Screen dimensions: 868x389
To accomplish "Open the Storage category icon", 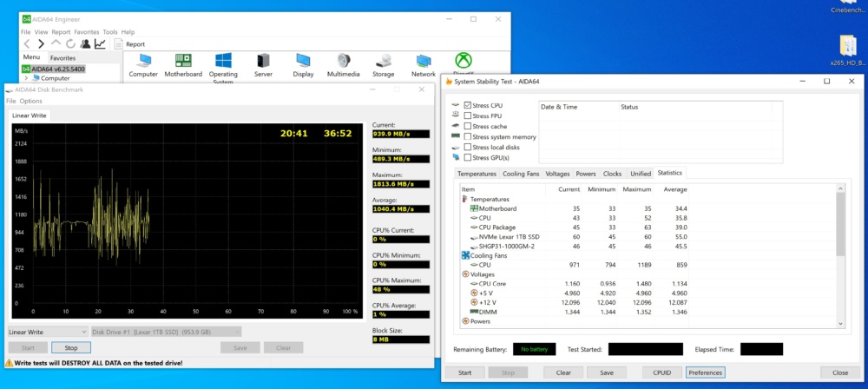I will (x=383, y=65).
